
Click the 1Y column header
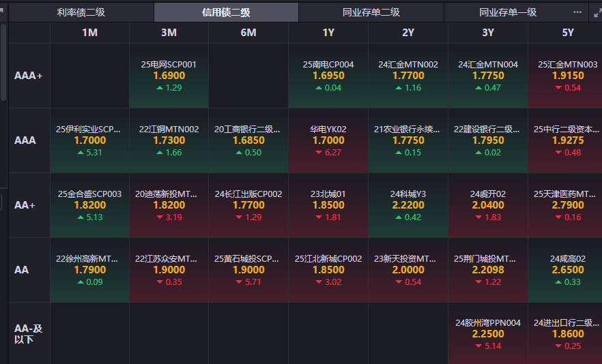click(x=328, y=33)
